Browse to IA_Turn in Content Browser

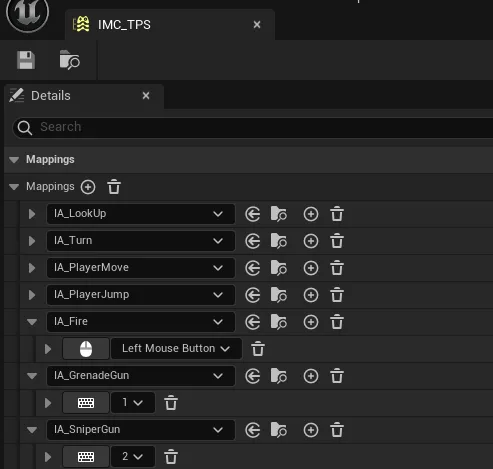coord(279,241)
